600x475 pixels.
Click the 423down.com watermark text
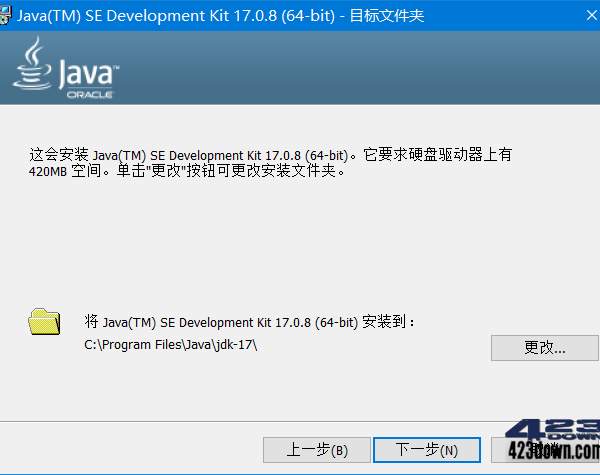554,453
